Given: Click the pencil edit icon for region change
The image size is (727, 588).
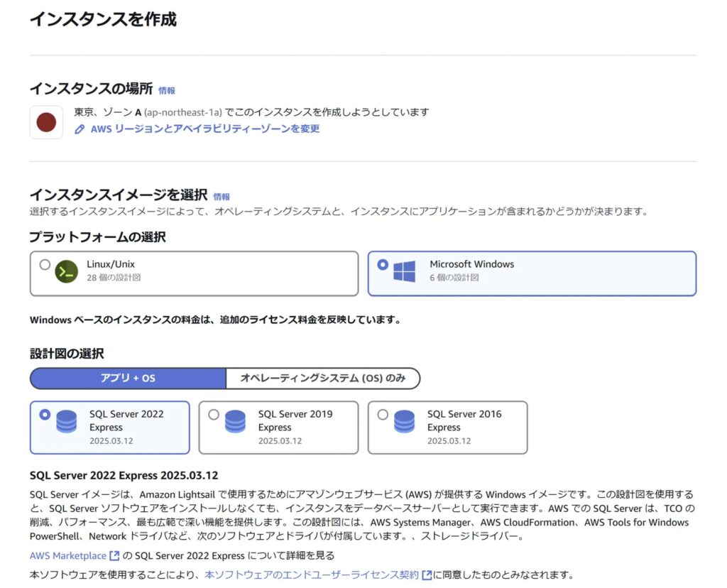Looking at the screenshot, I should click(x=80, y=129).
